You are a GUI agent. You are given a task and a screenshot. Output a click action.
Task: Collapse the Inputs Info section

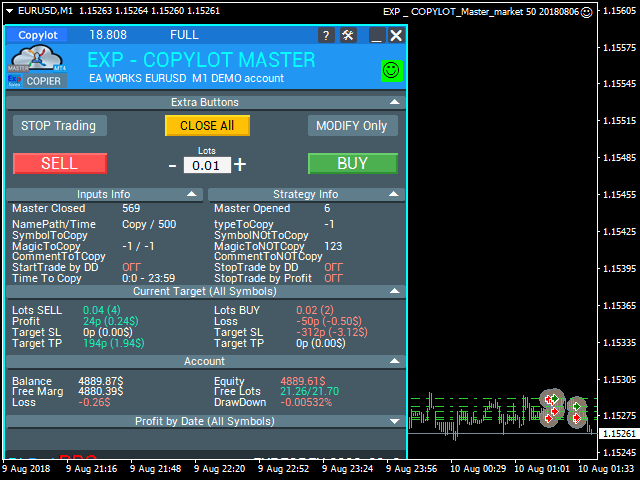pyautogui.click(x=191, y=194)
